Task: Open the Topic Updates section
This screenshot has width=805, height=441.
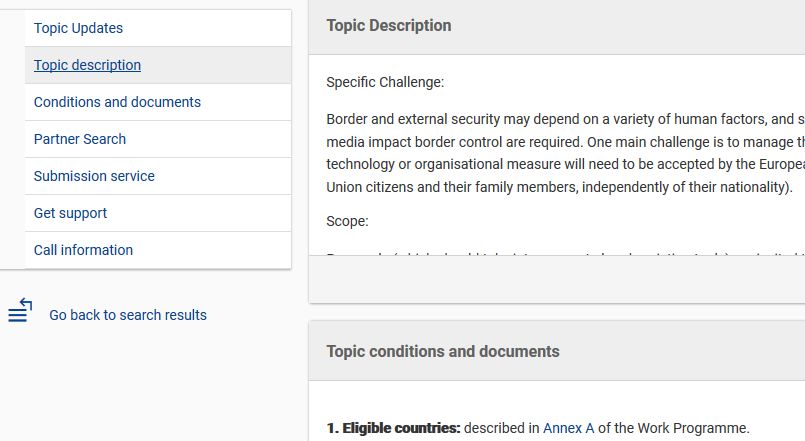Action: tap(158, 28)
